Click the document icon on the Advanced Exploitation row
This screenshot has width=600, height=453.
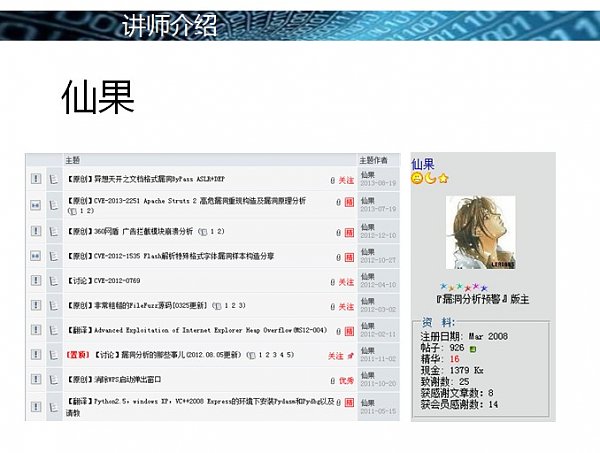tap(54, 330)
